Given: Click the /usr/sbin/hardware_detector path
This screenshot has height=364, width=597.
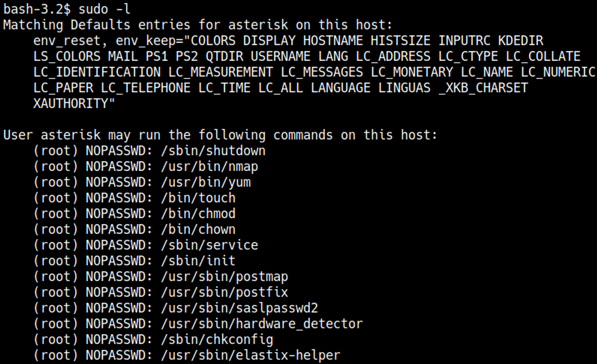Looking at the screenshot, I should pos(262,324).
